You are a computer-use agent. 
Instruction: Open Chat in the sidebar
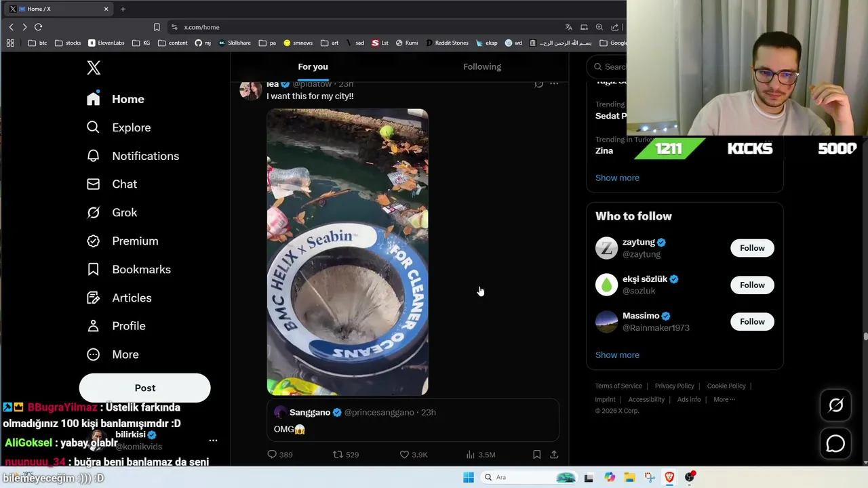112,184
